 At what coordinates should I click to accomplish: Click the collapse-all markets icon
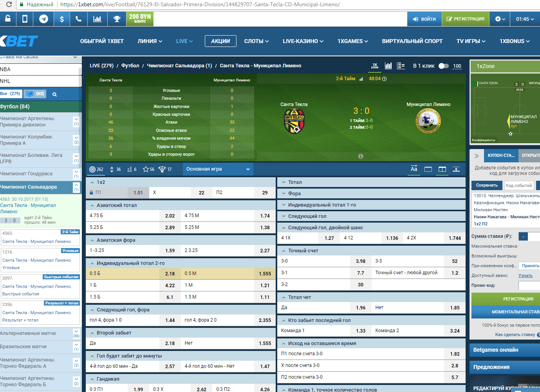(456, 169)
